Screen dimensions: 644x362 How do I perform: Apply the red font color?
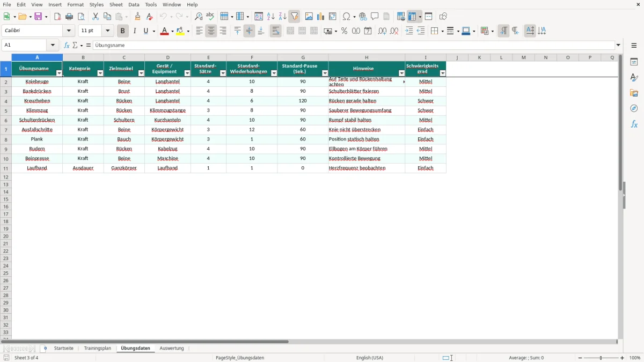click(x=164, y=31)
